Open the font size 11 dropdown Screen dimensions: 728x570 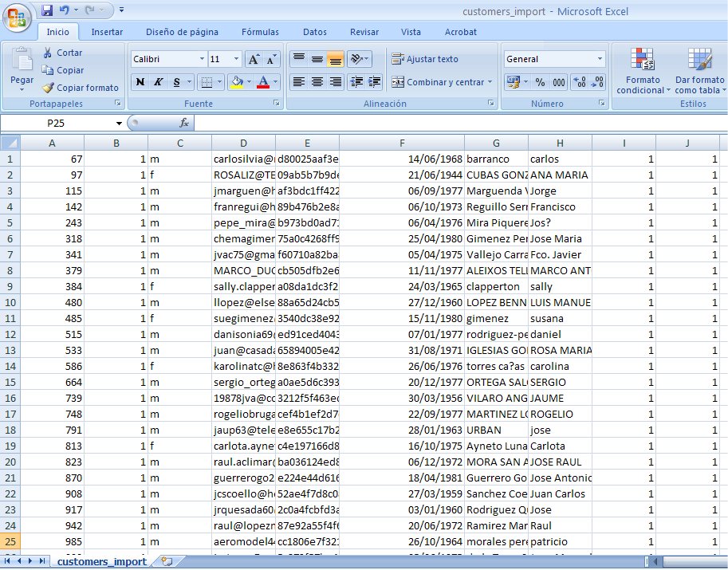(x=236, y=59)
